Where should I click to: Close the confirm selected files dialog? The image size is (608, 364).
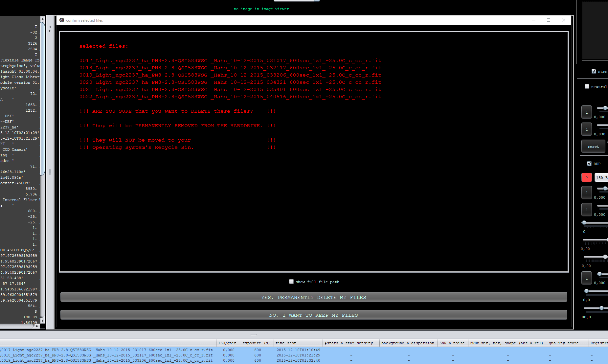564,20
